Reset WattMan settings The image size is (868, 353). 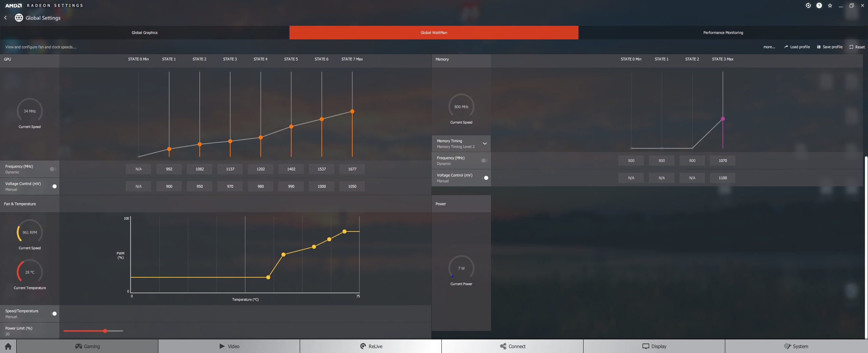click(x=857, y=47)
